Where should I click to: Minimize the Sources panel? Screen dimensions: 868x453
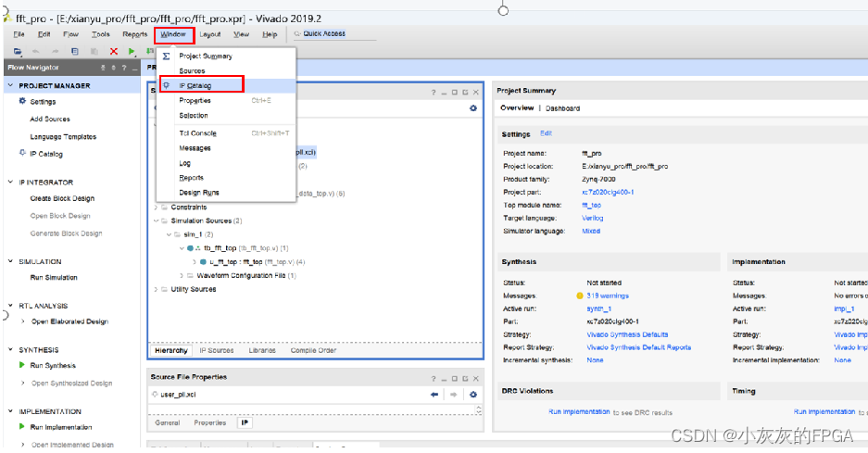pyautogui.click(x=444, y=93)
